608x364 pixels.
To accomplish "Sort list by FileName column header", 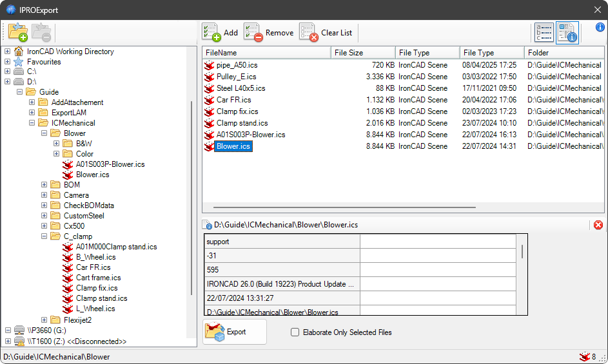I will tap(266, 53).
